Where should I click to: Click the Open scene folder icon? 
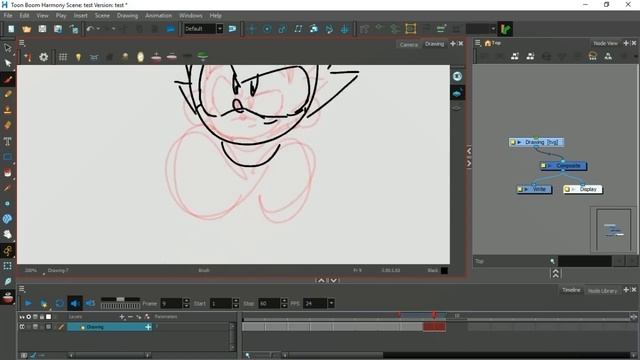tap(27, 29)
